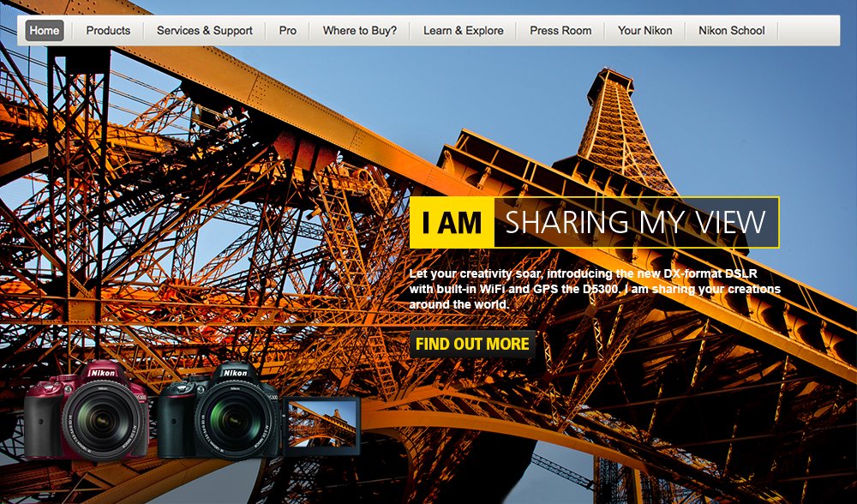This screenshot has width=857, height=504.
Task: Click the SHARING MY VIEW headline
Action: pos(634,223)
